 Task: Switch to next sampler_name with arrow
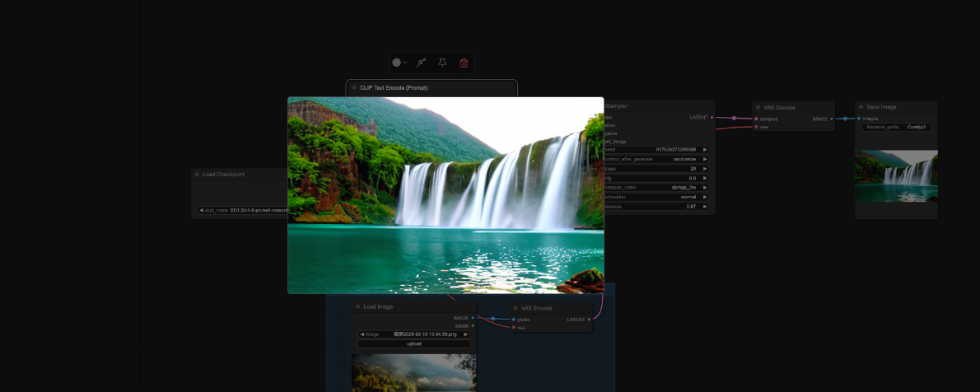[x=705, y=188]
